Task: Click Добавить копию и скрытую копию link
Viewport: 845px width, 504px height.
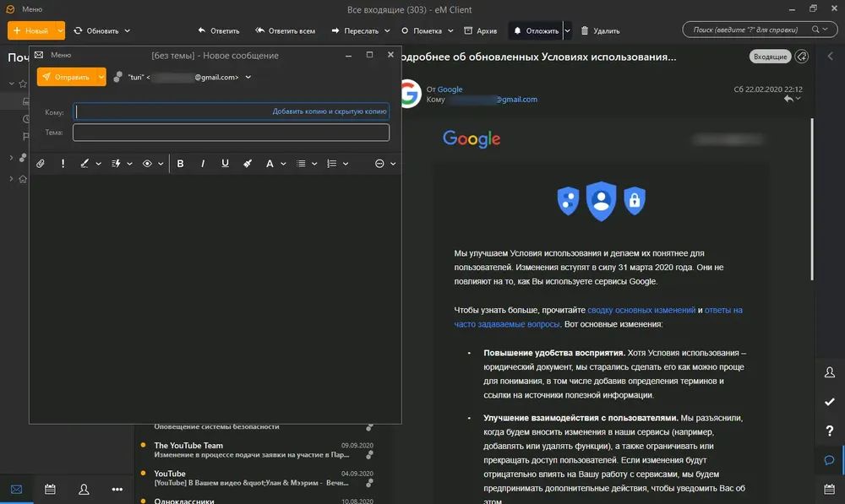Action: 330,111
